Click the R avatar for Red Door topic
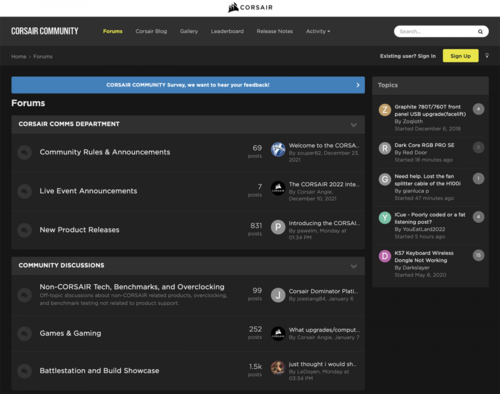This screenshot has width=500, height=394. coord(385,148)
